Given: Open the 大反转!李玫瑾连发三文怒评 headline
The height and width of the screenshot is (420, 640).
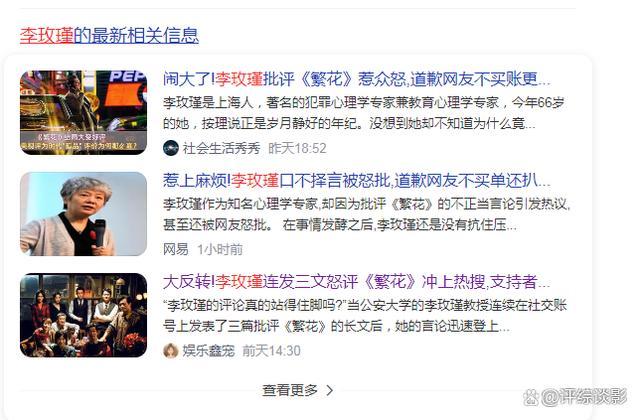Looking at the screenshot, I should point(357,281).
